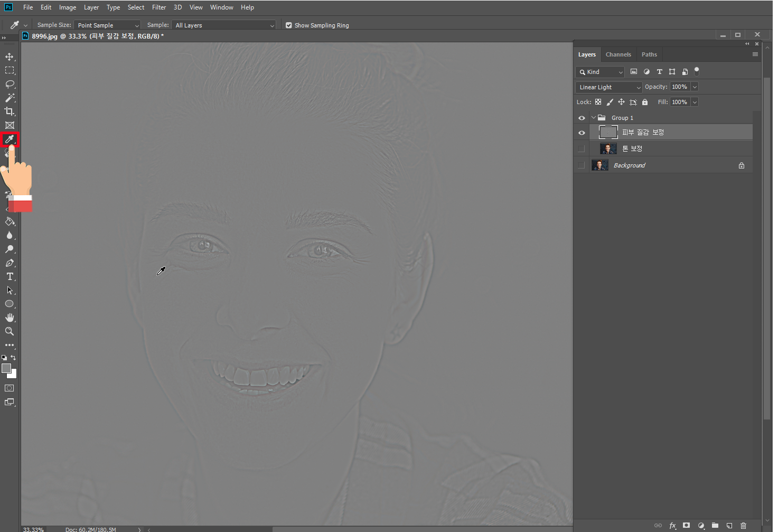This screenshot has width=778, height=532.
Task: Turn layer filtering on/off switch
Action: click(x=697, y=70)
